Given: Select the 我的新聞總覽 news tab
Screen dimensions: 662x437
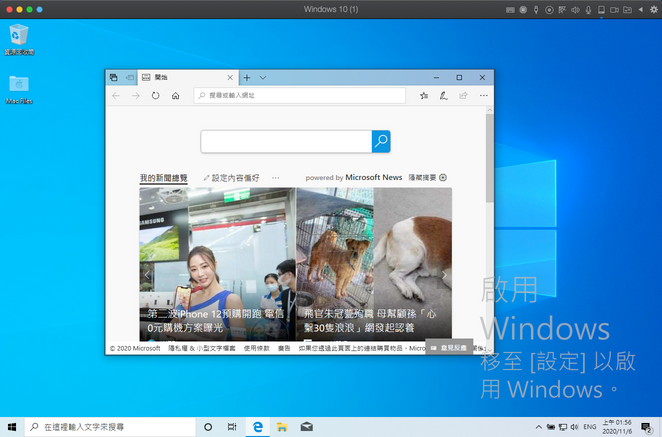Looking at the screenshot, I should pyautogui.click(x=164, y=178).
